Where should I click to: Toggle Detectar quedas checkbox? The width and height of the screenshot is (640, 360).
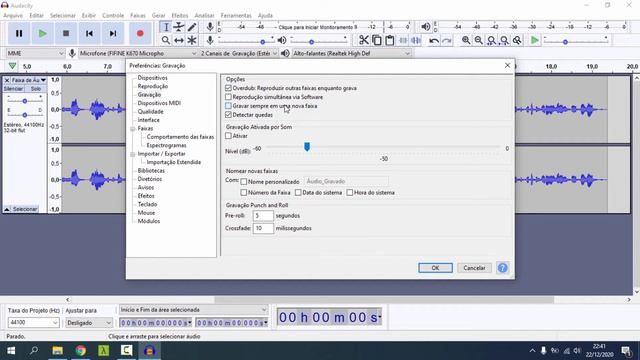click(x=228, y=115)
